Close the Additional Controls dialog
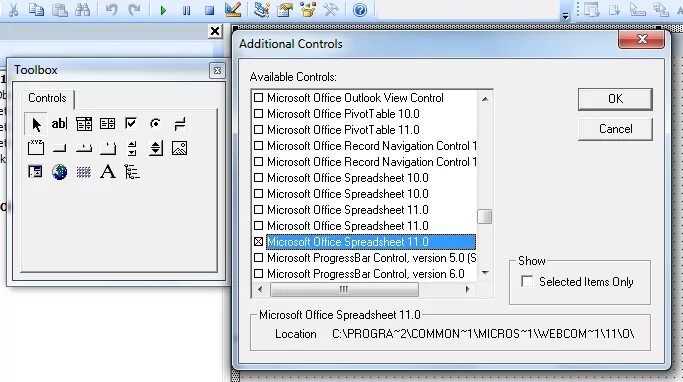This screenshot has width=683, height=382. coord(642,39)
